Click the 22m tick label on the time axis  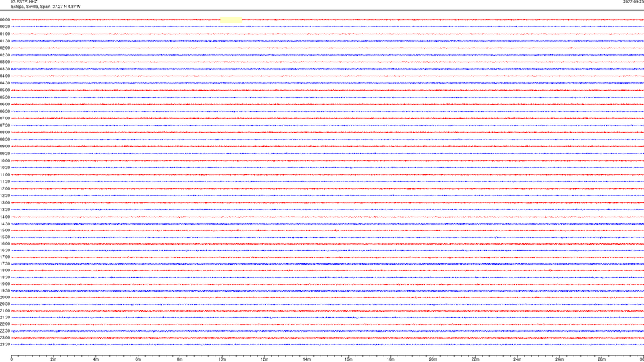pyautogui.click(x=475, y=359)
